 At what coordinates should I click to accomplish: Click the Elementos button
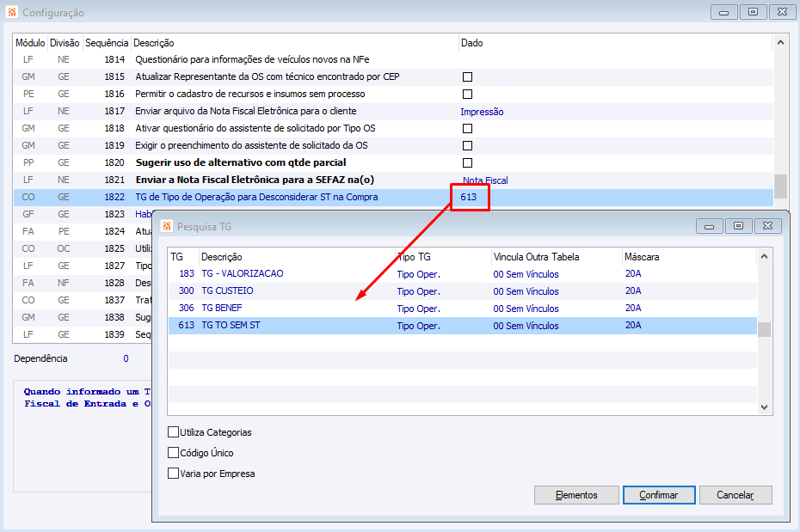tap(576, 495)
